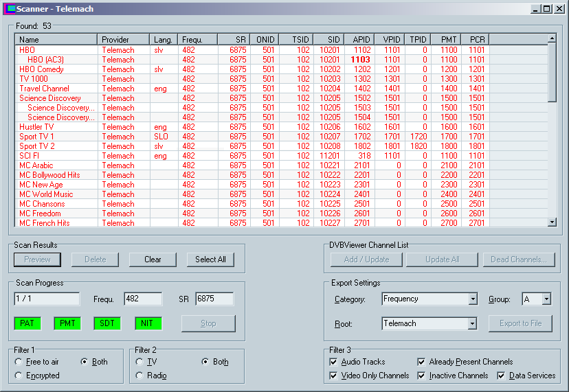
Task: Select the MC French Hits row
Action: [252, 223]
